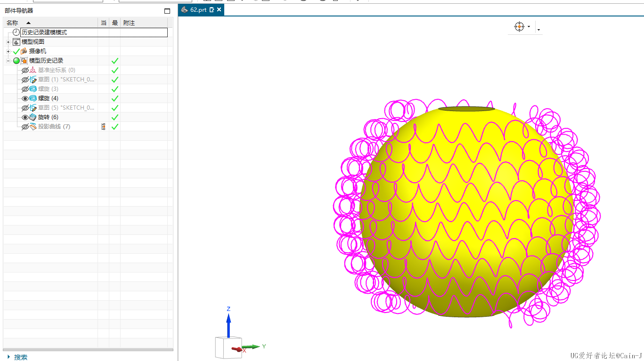The width and height of the screenshot is (644, 361).
Task: Click the revolve icon of 旋转 (6)
Action: (x=33, y=117)
